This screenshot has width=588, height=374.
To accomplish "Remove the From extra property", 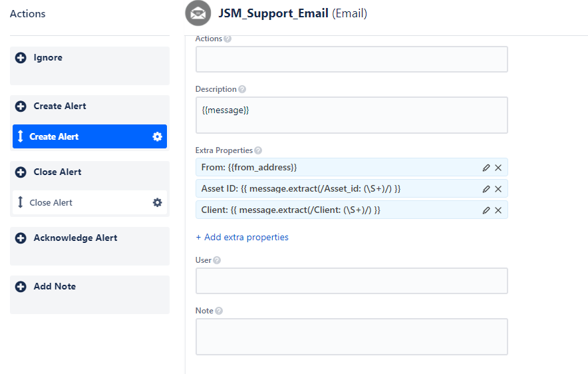I will pos(498,168).
